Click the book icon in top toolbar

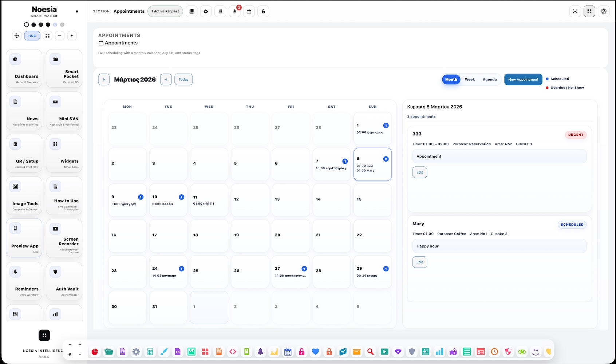[191, 11]
